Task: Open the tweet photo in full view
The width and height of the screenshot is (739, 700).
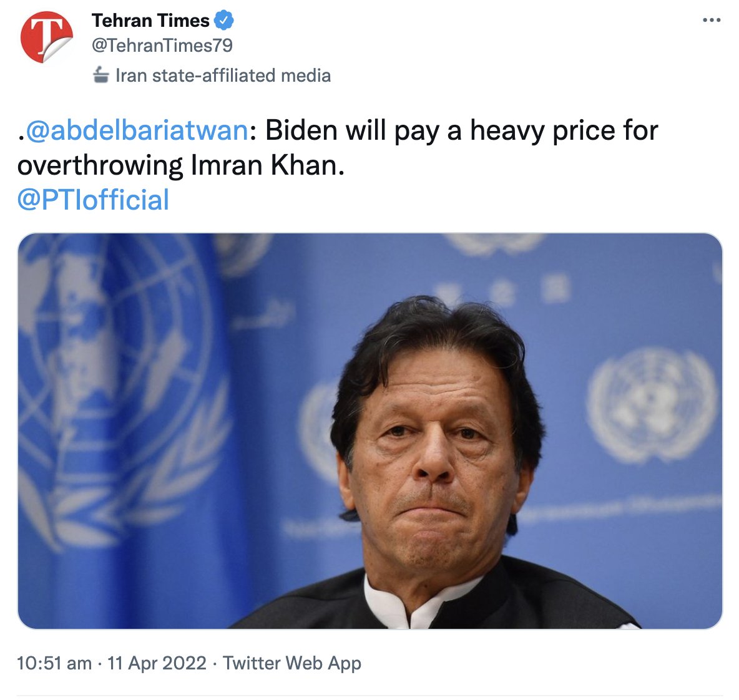Action: pos(370,431)
